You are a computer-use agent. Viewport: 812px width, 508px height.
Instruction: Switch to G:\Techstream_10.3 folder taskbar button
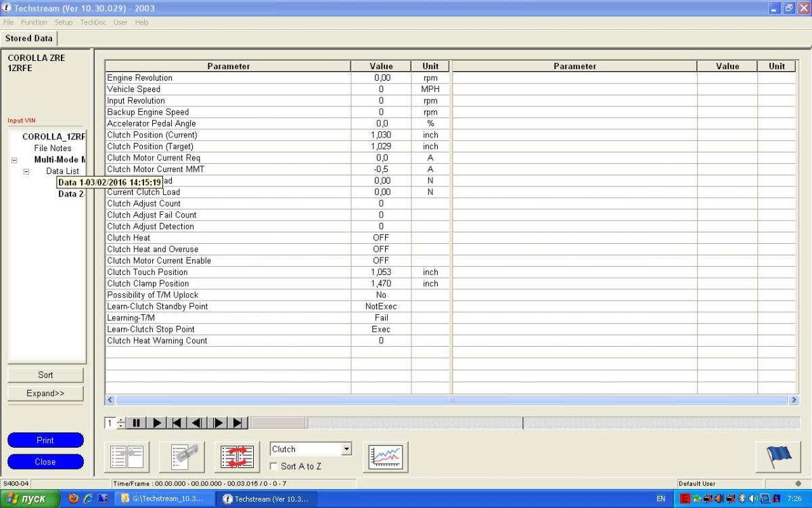click(x=166, y=499)
